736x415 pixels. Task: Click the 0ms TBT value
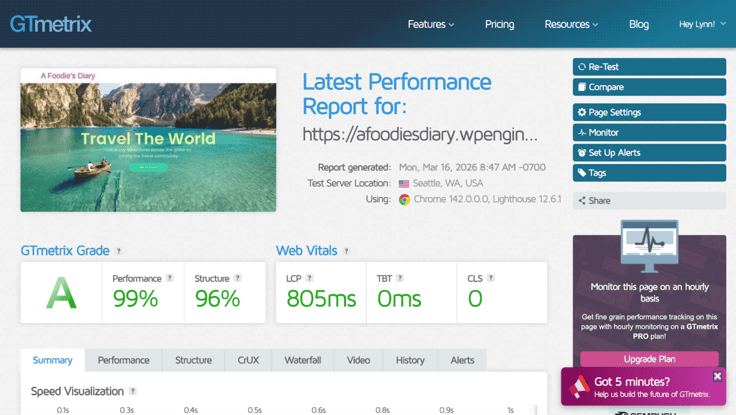pyautogui.click(x=399, y=299)
